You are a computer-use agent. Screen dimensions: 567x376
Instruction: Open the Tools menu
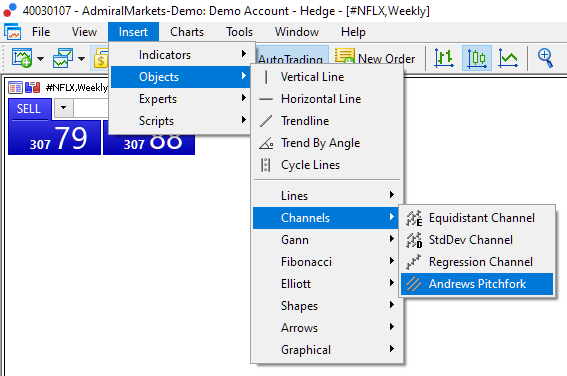239,32
